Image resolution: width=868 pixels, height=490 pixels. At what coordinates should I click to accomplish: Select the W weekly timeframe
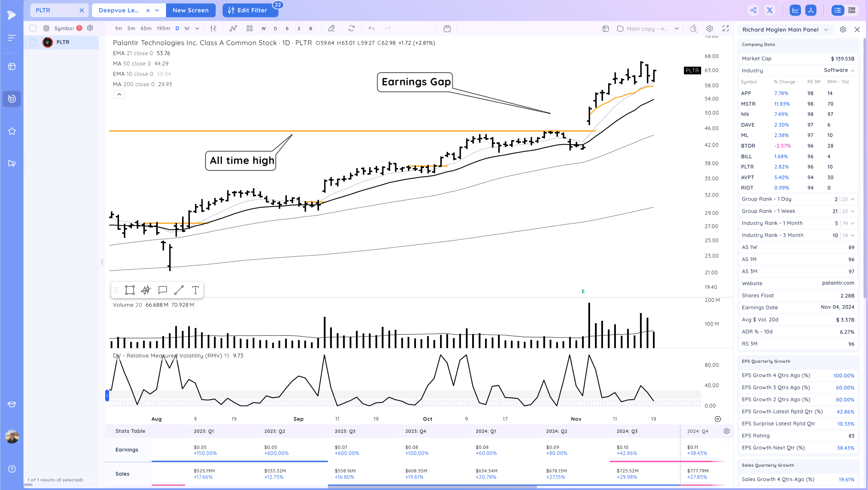pyautogui.click(x=187, y=28)
